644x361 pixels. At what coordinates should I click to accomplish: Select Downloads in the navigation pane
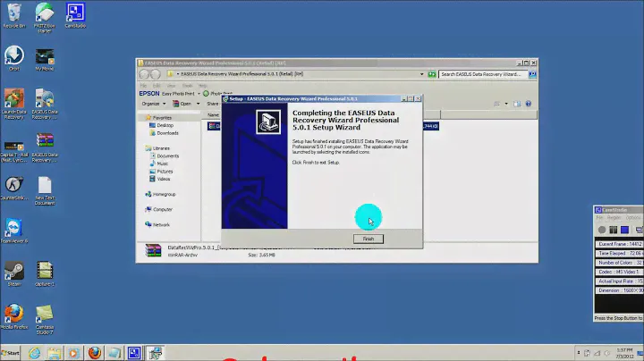point(167,133)
